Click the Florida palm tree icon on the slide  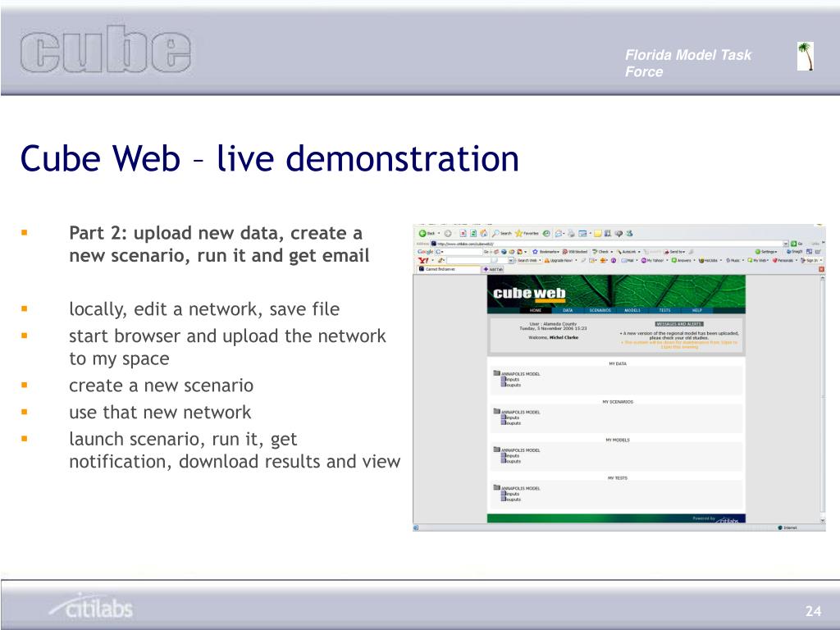click(806, 57)
